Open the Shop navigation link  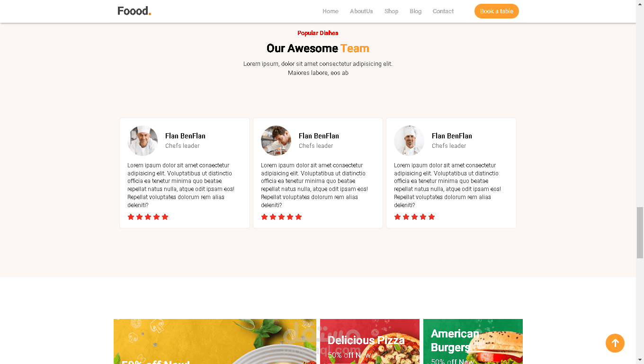click(x=391, y=11)
